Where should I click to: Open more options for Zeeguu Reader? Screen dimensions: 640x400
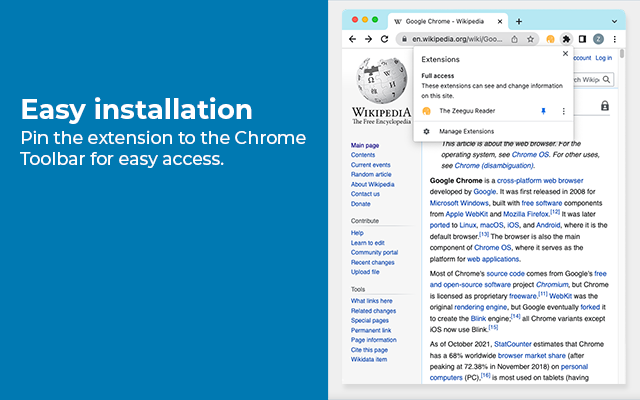coord(564,111)
